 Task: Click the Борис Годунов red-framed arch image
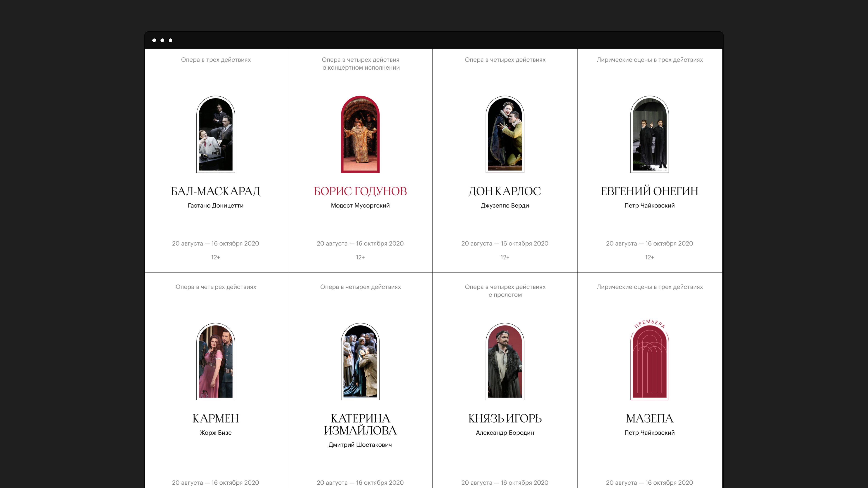pos(360,135)
